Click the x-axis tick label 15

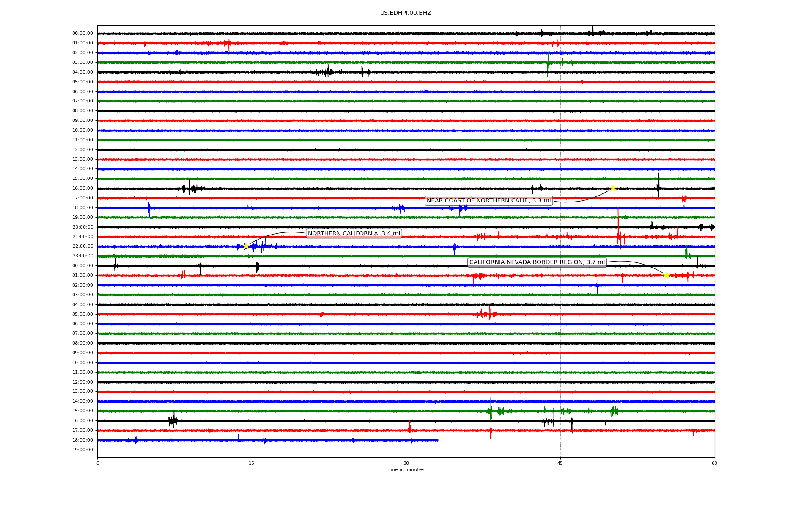point(252,463)
